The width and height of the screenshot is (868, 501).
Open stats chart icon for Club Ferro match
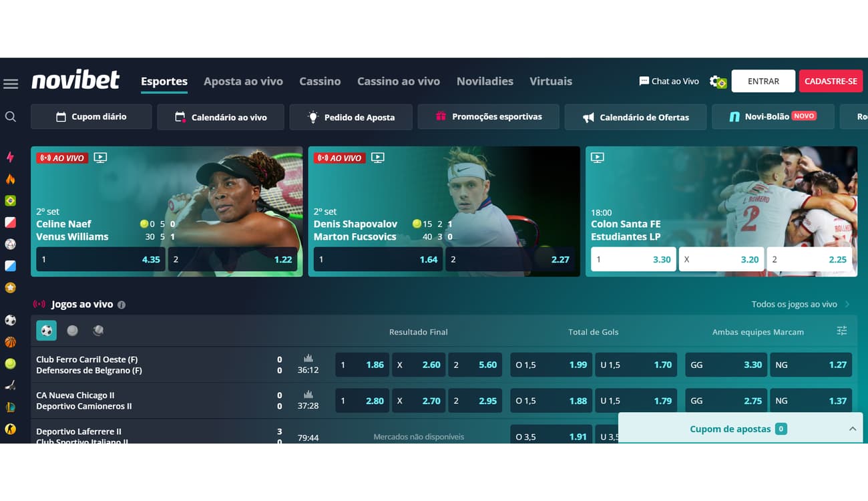pos(308,359)
